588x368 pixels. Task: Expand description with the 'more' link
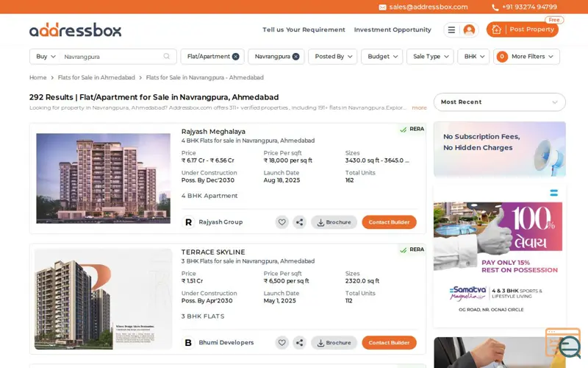tap(419, 107)
